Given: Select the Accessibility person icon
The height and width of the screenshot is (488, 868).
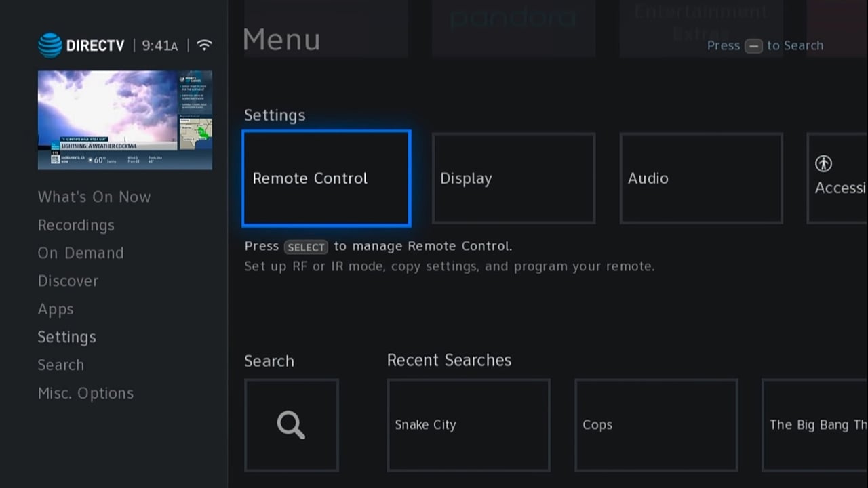Looking at the screenshot, I should click(x=823, y=164).
